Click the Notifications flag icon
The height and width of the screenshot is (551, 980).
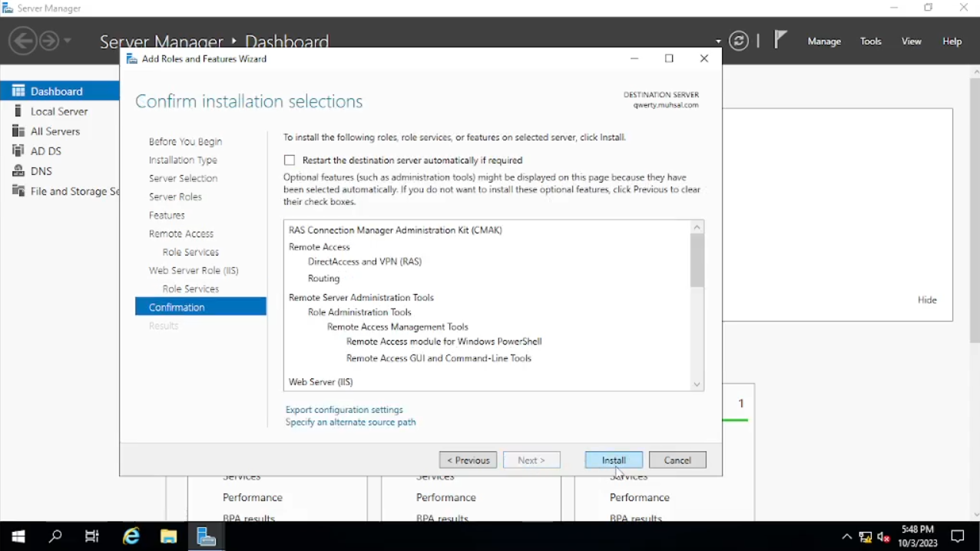[x=780, y=40]
